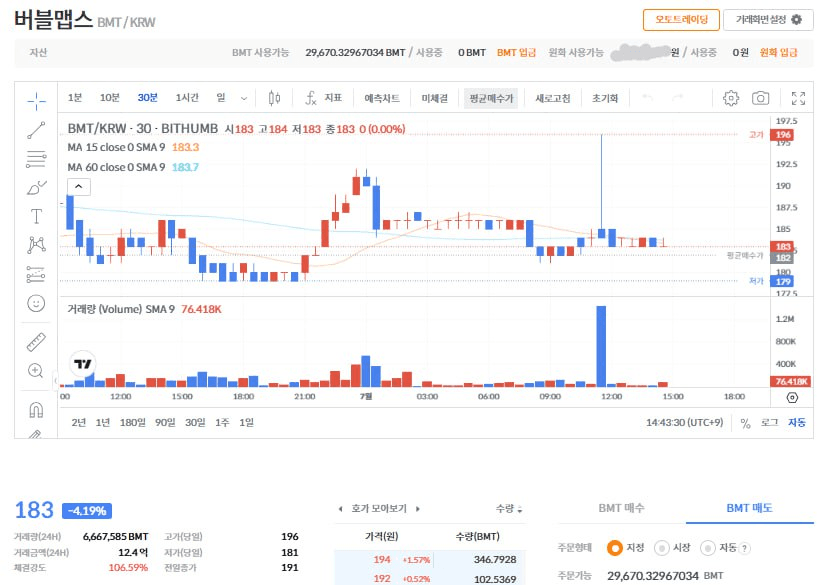Toggle percent scale mode
This screenshot has width=819, height=585.
tap(745, 423)
